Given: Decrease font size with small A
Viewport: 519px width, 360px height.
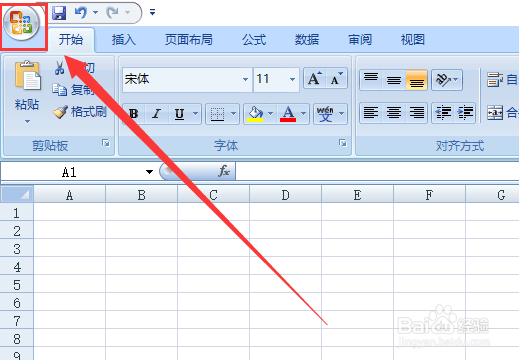Looking at the screenshot, I should pyautogui.click(x=336, y=79).
